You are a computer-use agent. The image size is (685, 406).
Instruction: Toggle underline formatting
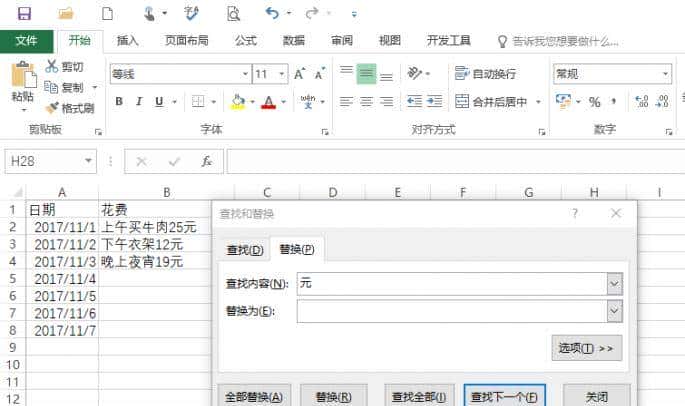[x=159, y=102]
